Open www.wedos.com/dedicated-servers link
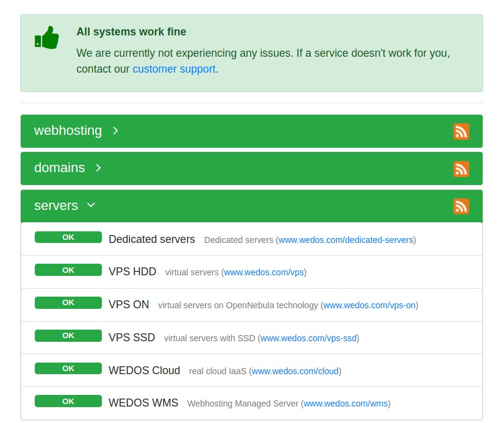 coord(346,240)
